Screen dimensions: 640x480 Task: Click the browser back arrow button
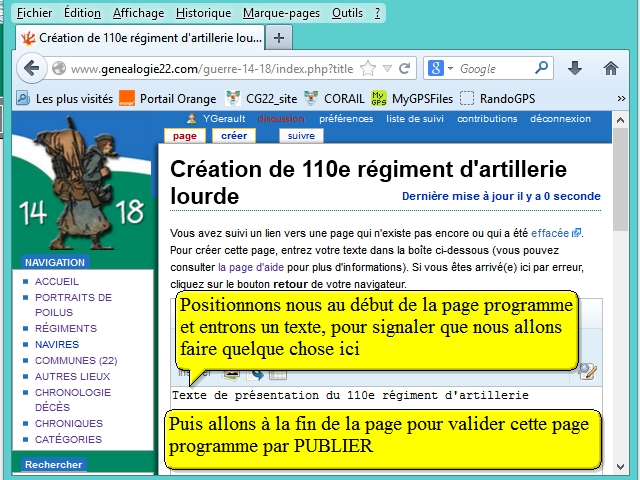[x=31, y=68]
